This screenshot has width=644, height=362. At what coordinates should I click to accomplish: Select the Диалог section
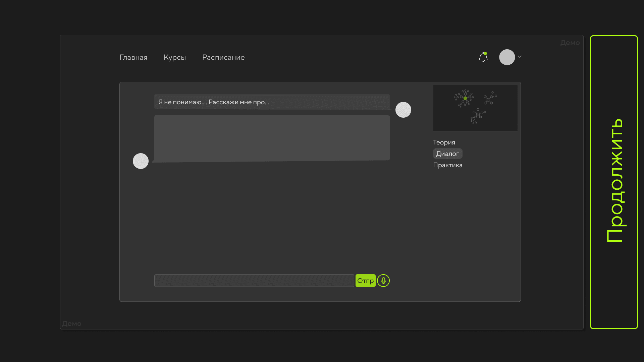[x=447, y=154]
